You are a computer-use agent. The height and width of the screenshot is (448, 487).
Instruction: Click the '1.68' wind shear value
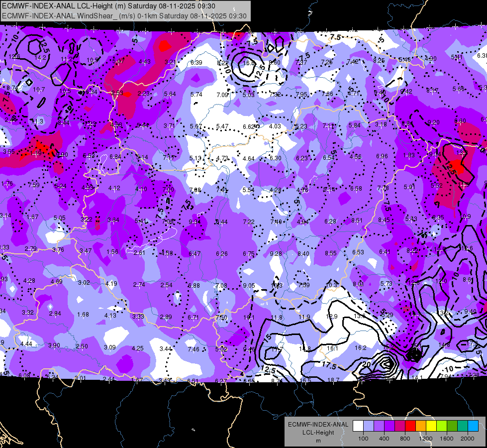coord(83,315)
